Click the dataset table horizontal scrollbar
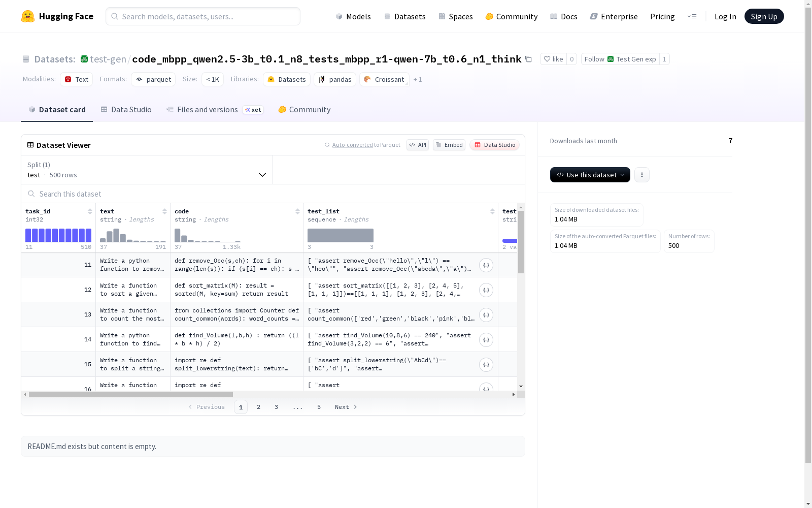Screen dimensions: 812x508 [131, 394]
